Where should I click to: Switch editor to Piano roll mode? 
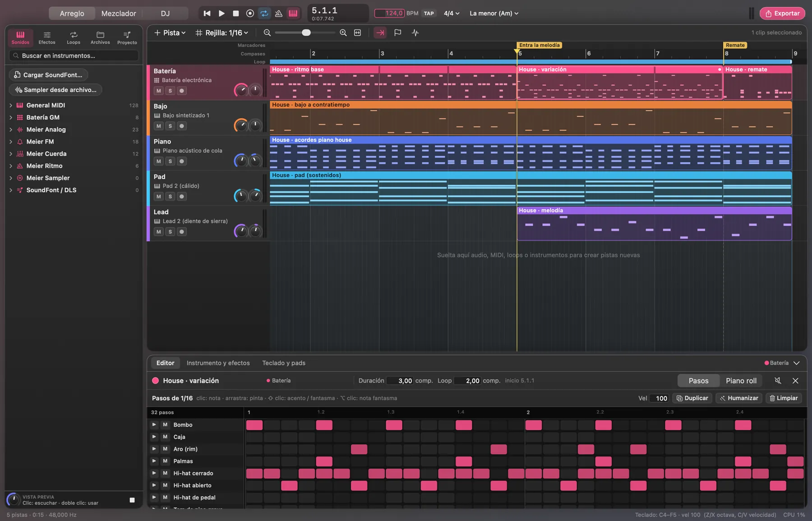click(741, 381)
